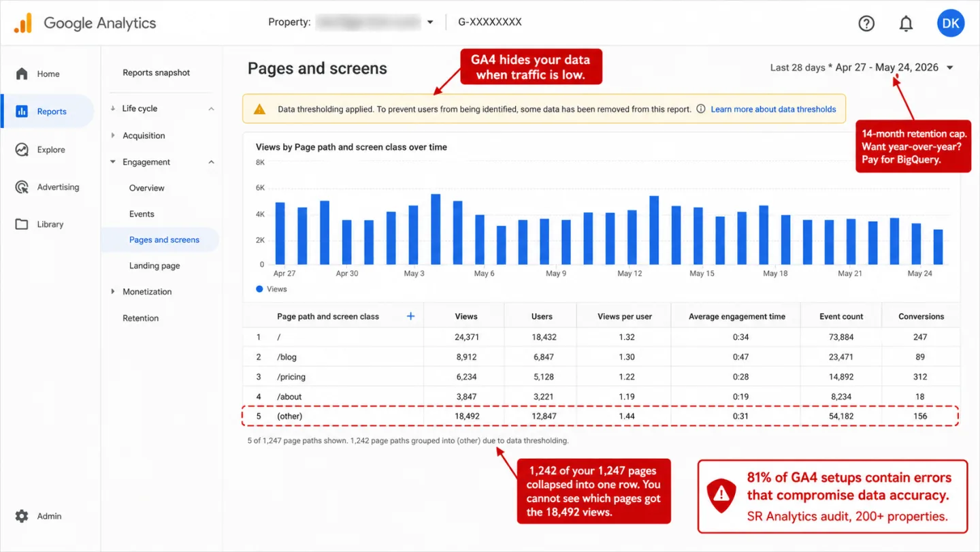Sort by Event count column
This screenshot has height=552, width=980.
pos(841,316)
